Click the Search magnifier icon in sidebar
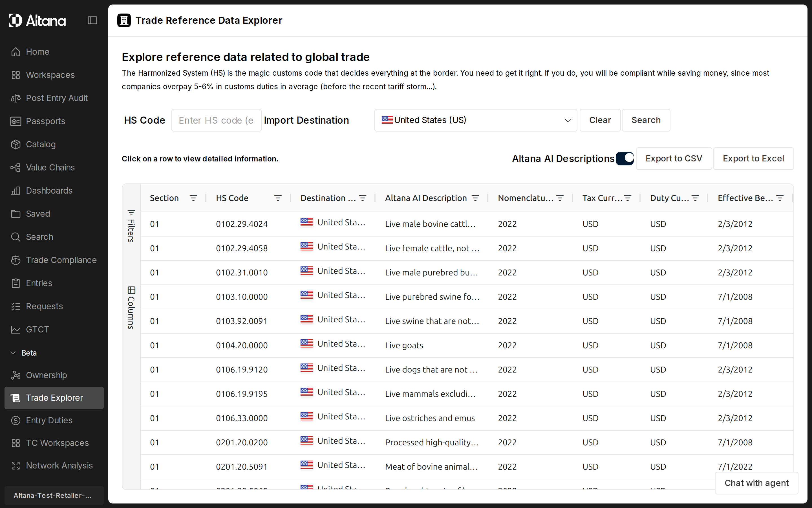The image size is (812, 508). coord(16,237)
